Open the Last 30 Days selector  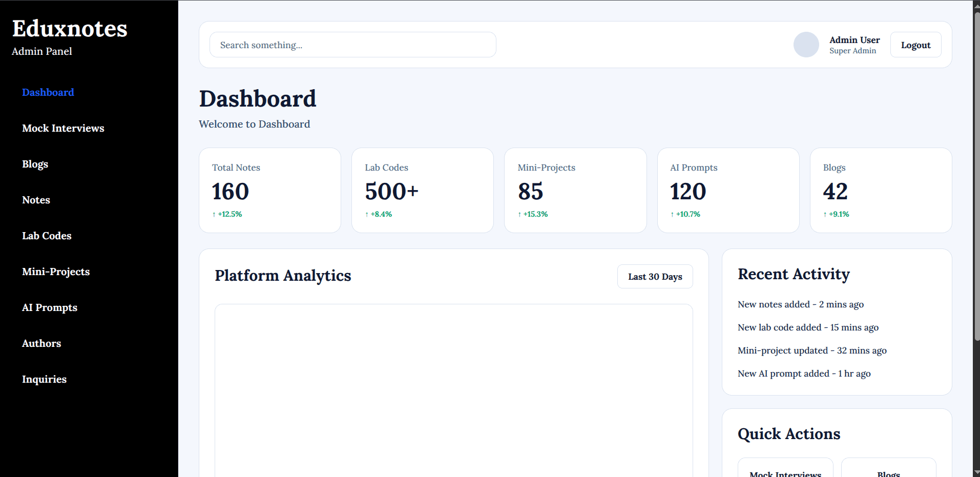coord(655,277)
